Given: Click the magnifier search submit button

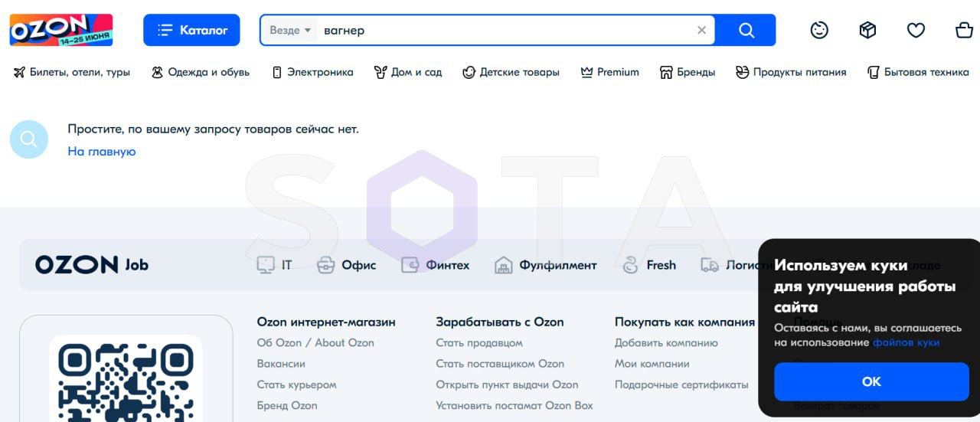Looking at the screenshot, I should coord(746,31).
